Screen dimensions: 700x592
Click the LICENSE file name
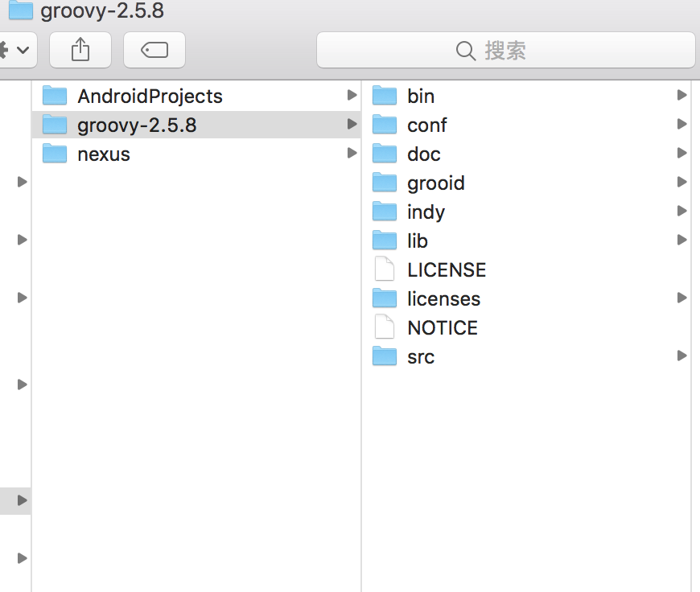pyautogui.click(x=447, y=270)
